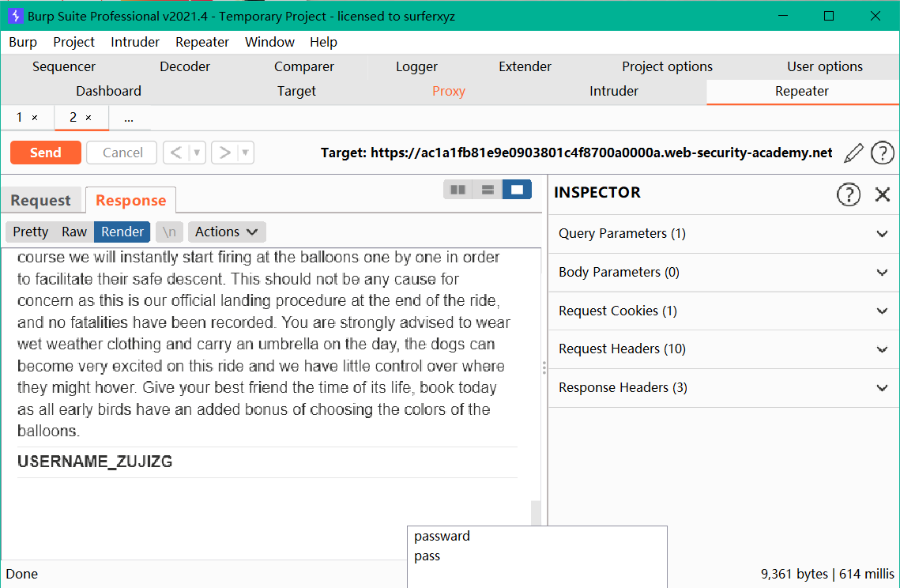Screen dimensions: 900x588
Task: Switch to the Sequencer tab
Action: tap(64, 66)
